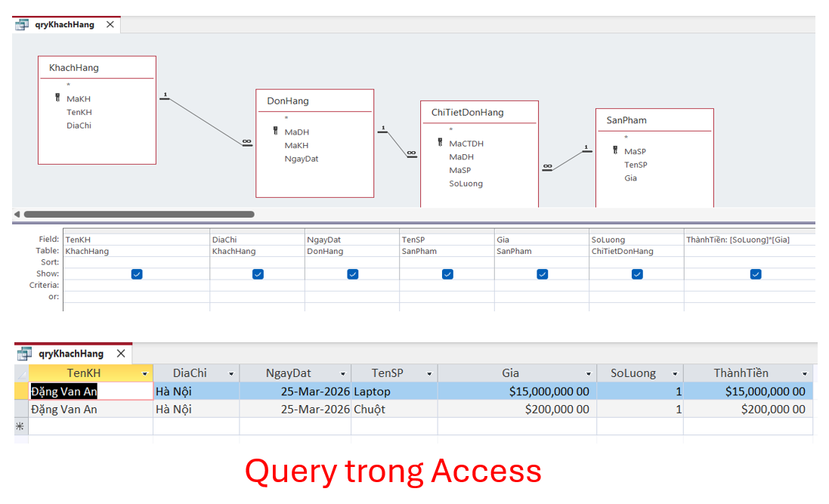The image size is (829, 504).
Task: Click the new record asterisk selector
Action: point(20,425)
